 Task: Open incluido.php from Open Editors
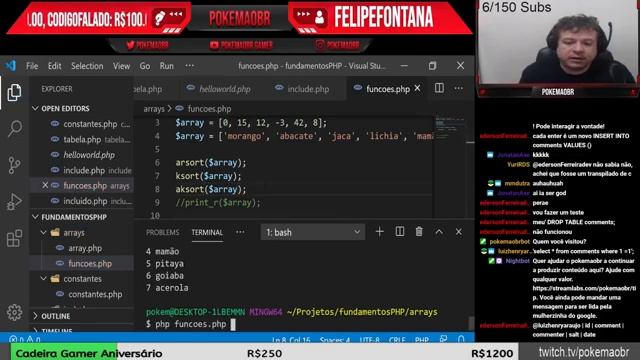click(82, 201)
